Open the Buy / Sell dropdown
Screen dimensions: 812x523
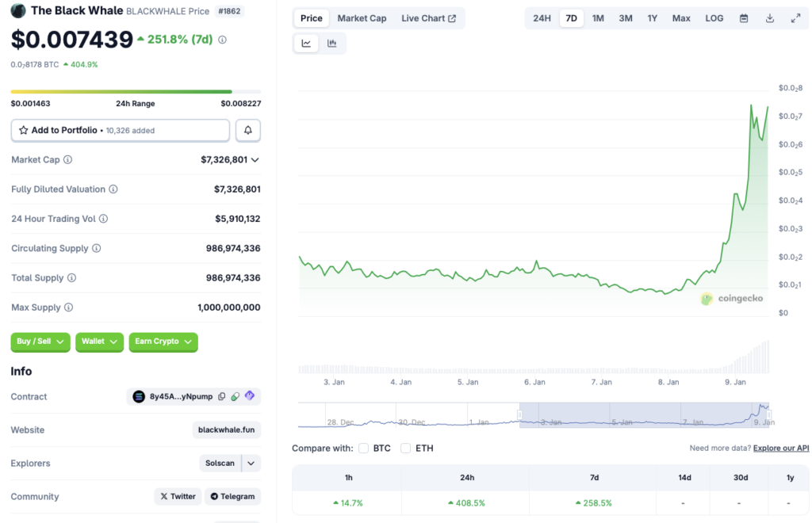pos(40,342)
